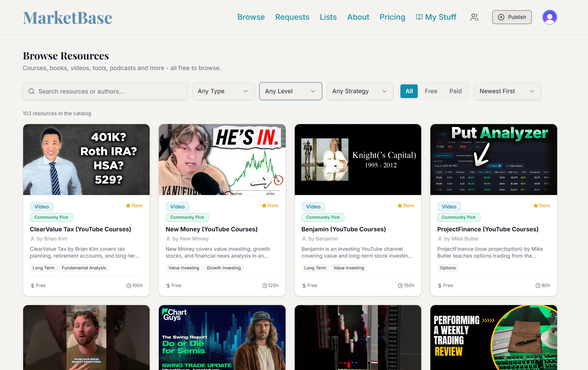
Task: Focus the search resources field
Action: [105, 91]
